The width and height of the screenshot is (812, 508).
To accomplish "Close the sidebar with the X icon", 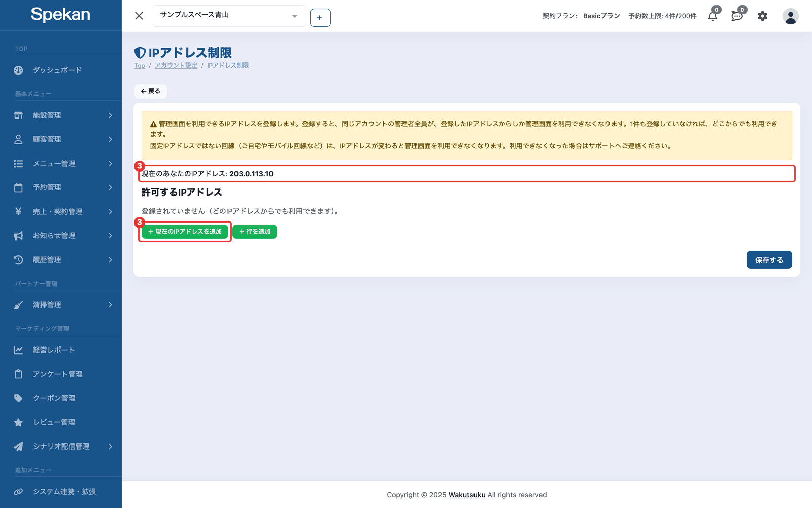I will click(139, 16).
